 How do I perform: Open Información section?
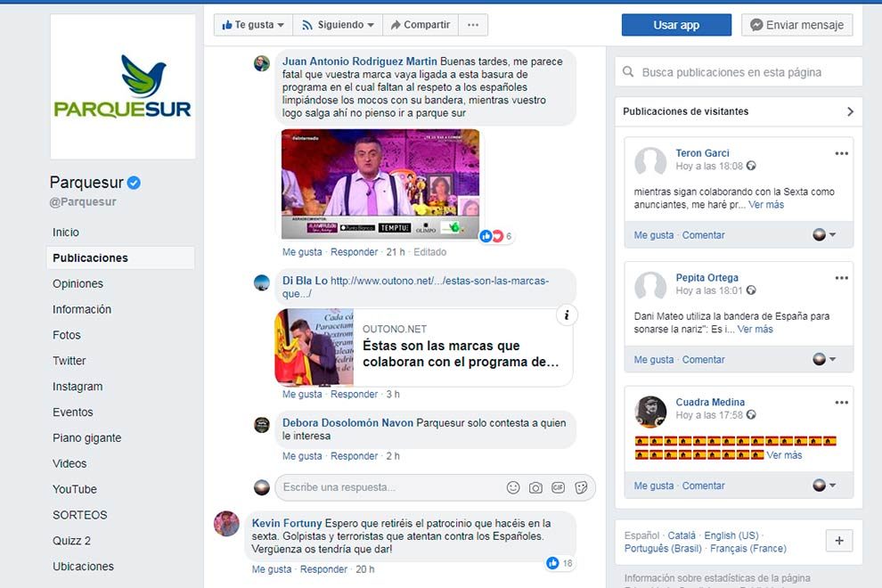coord(82,309)
